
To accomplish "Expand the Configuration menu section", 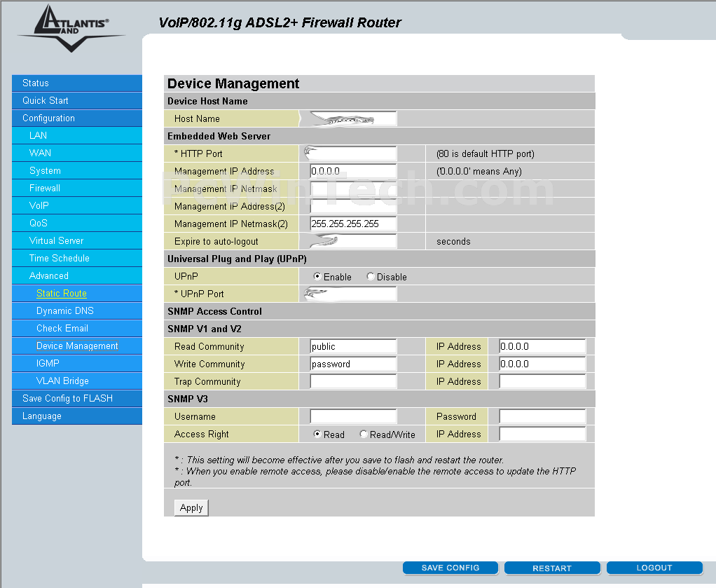I will [x=48, y=118].
